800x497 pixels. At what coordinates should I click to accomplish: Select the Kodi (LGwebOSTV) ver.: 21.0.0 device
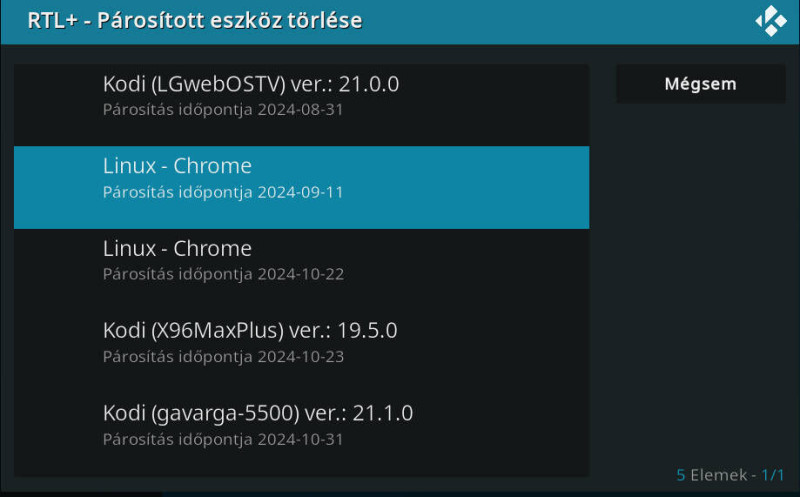(302, 105)
